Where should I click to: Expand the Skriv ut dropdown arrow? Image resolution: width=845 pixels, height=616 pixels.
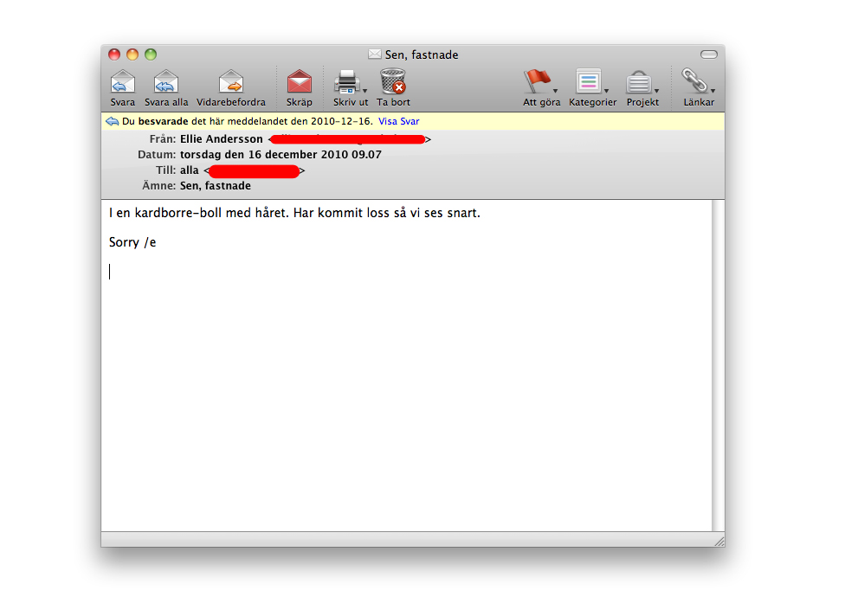tap(364, 91)
